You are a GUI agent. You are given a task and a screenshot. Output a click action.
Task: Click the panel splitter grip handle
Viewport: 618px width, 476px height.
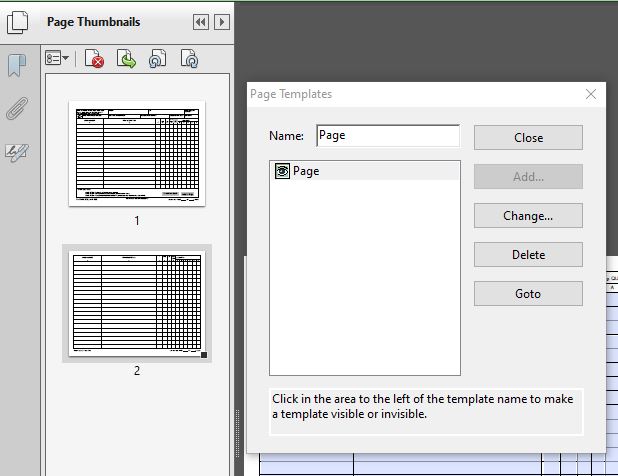point(237,433)
